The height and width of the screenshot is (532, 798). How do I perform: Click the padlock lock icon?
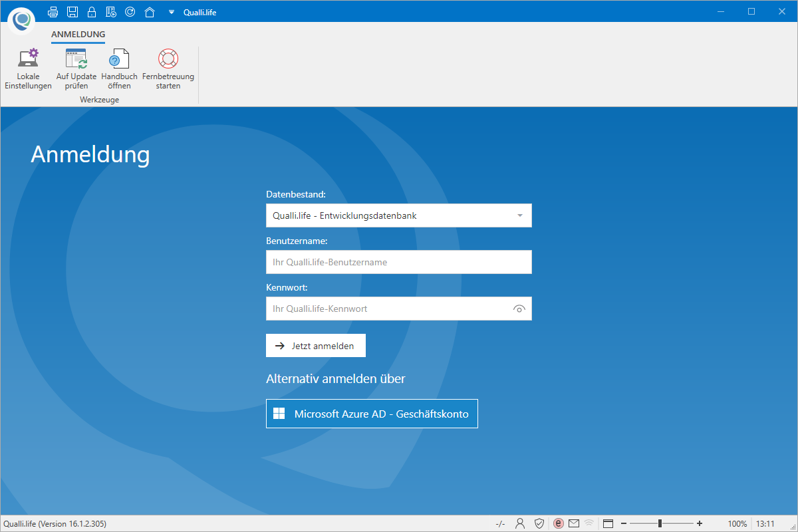[x=92, y=11]
